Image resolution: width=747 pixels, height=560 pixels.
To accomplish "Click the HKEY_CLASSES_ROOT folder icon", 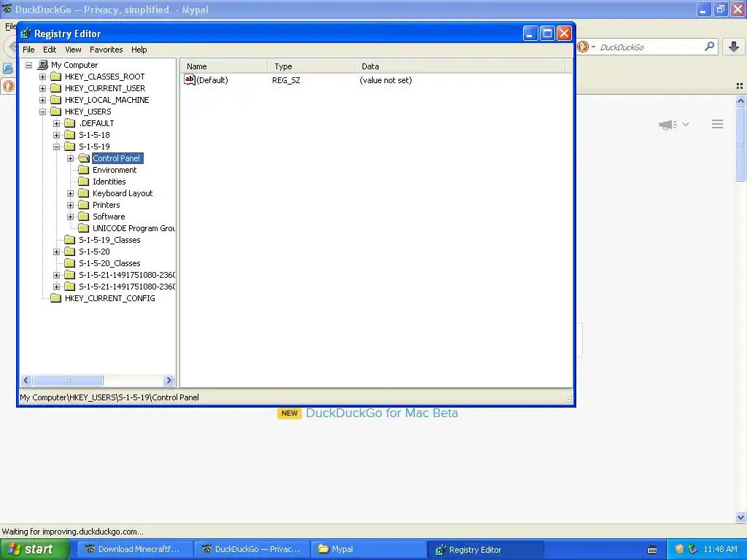I will 56,76.
